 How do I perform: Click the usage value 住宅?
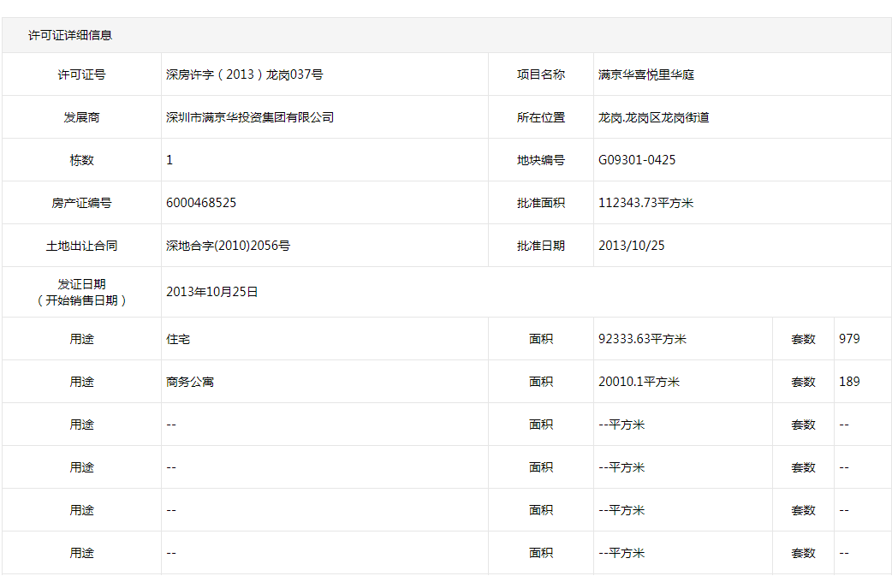pos(178,339)
